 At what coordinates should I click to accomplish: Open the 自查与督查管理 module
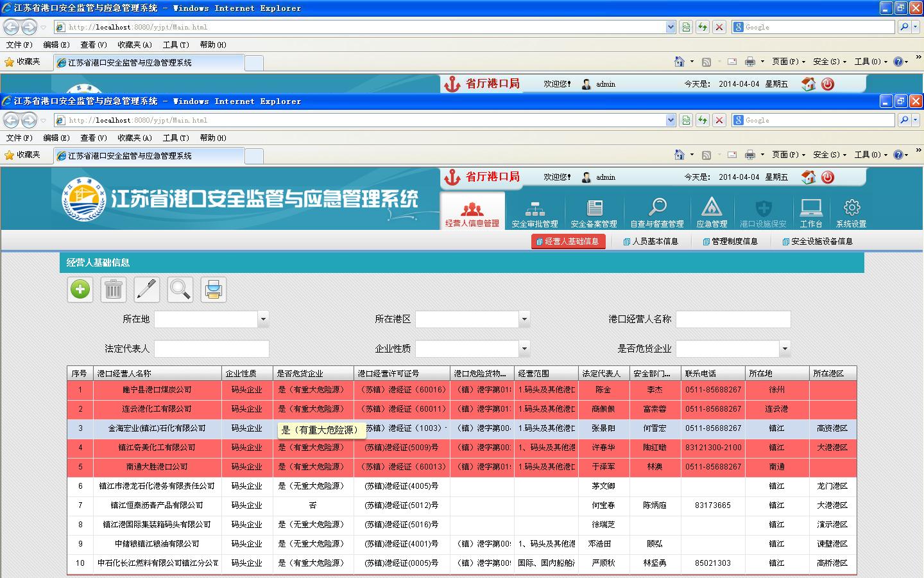point(656,213)
